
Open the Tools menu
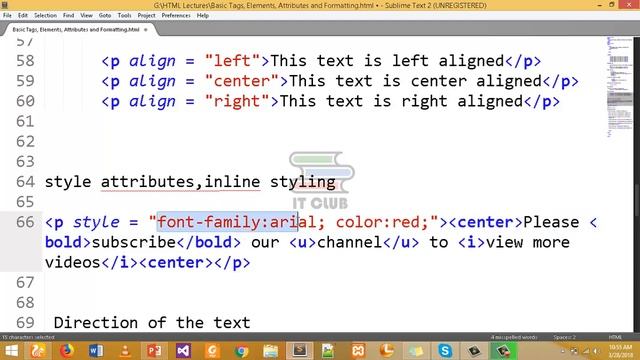coord(124,16)
